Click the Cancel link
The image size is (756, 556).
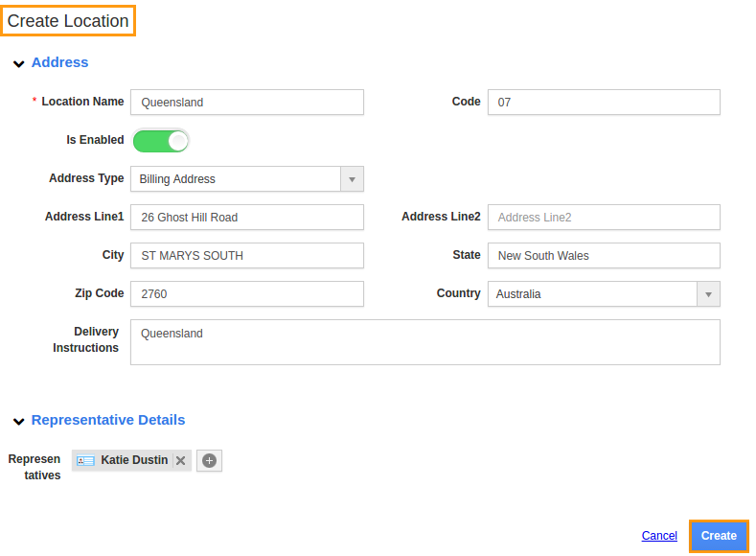tap(659, 536)
